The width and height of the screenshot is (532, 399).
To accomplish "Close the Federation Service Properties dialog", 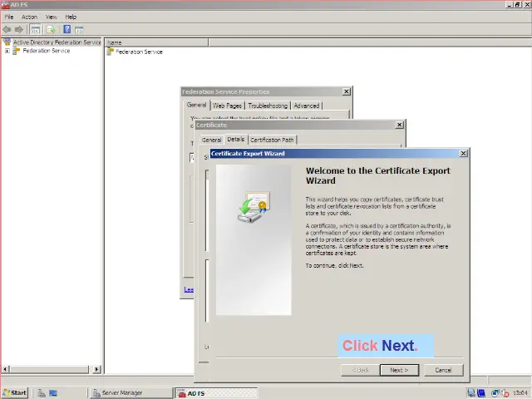I will click(346, 91).
